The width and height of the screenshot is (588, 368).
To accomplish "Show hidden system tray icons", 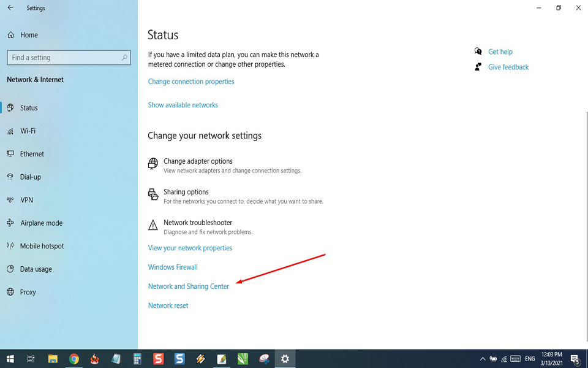I will [x=483, y=359].
